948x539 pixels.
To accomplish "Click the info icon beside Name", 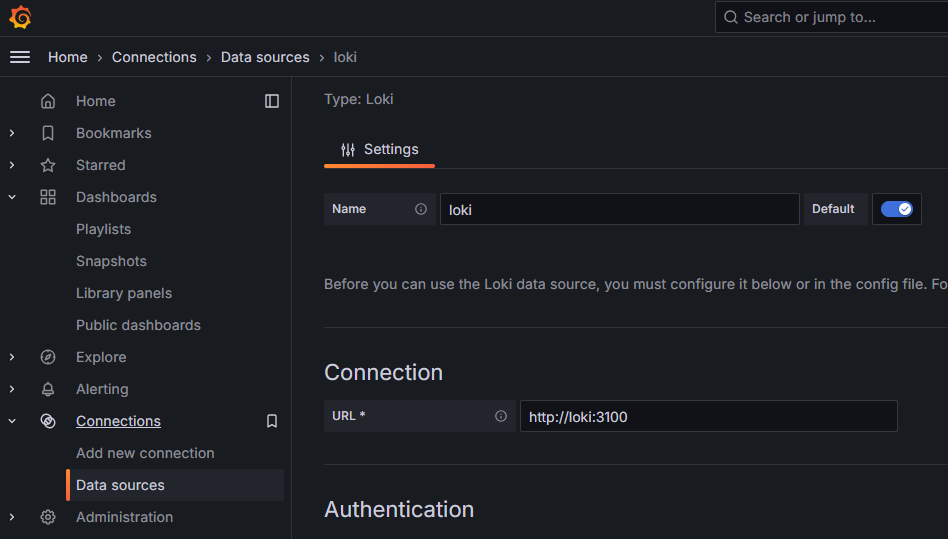I will tap(421, 209).
